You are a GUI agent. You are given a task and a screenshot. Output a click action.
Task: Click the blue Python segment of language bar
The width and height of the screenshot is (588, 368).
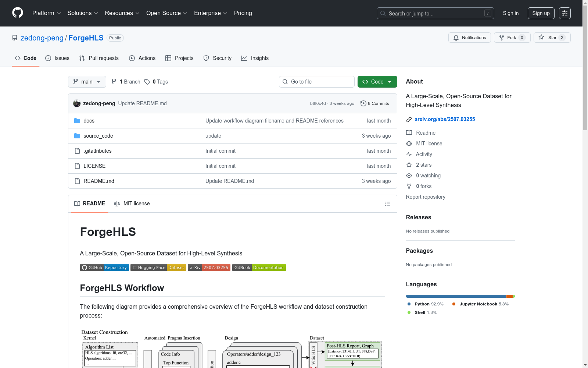(x=456, y=296)
